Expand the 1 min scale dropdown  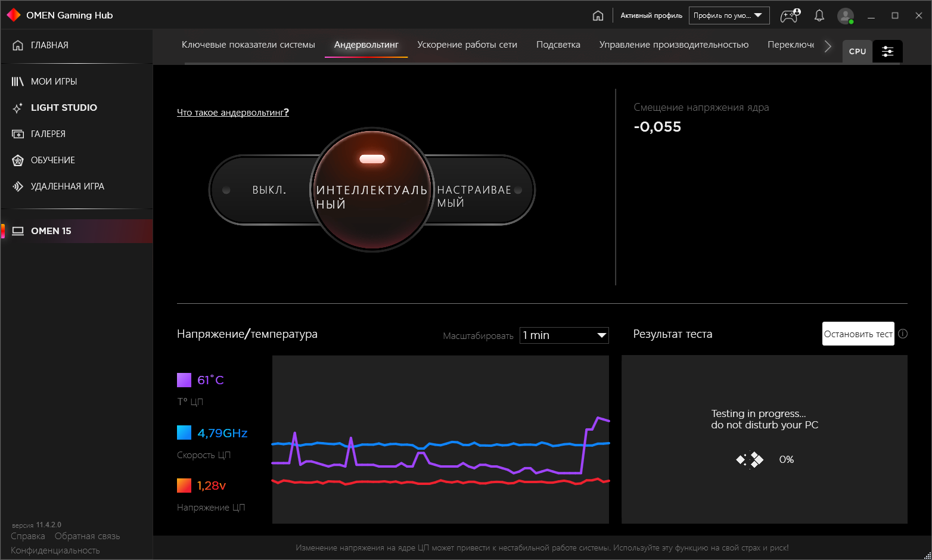[x=564, y=335]
